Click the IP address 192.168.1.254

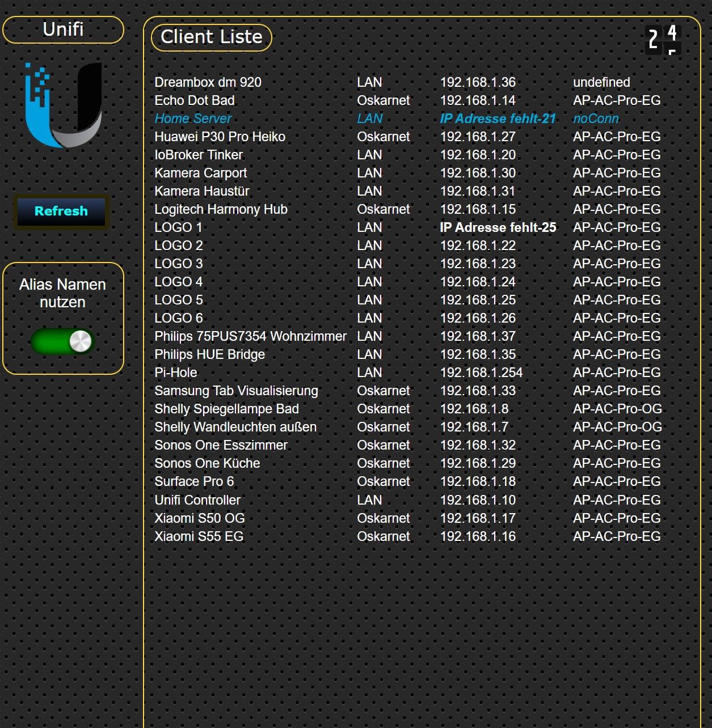pyautogui.click(x=481, y=373)
